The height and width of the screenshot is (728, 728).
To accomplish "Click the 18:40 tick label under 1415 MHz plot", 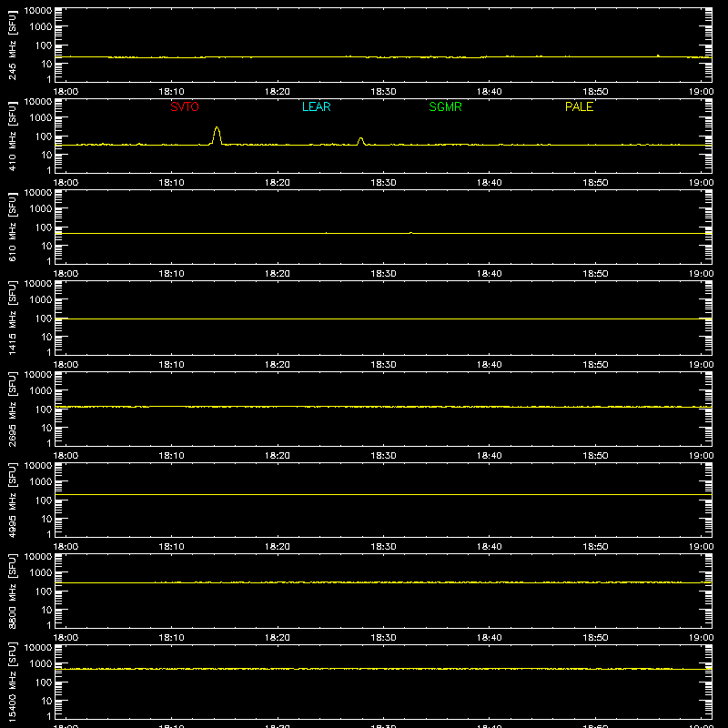I will [x=490, y=365].
